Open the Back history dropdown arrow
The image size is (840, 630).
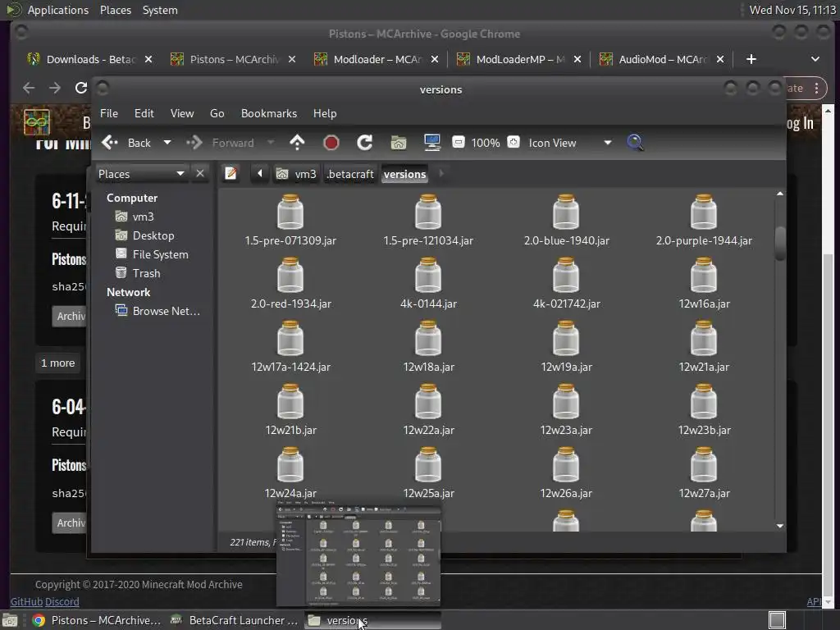167,143
